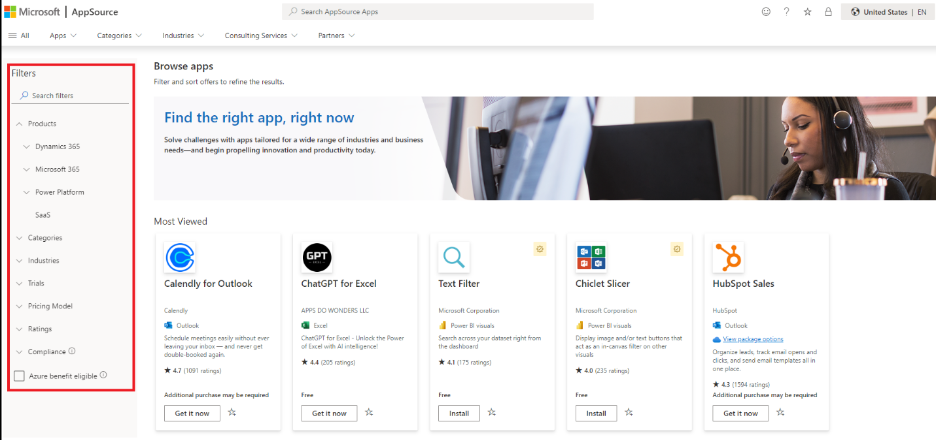Check Azure benefit eligible checkbox
The image size is (936, 440).
[x=20, y=376]
